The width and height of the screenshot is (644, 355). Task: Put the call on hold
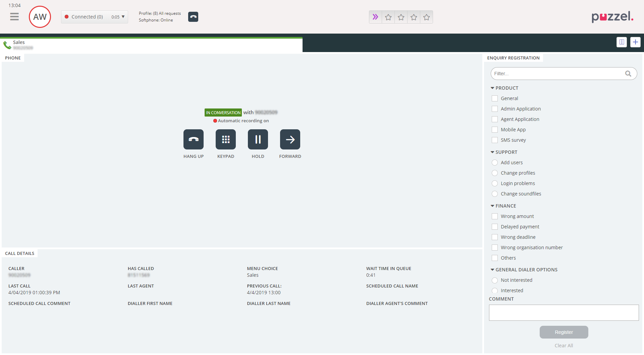(x=258, y=139)
